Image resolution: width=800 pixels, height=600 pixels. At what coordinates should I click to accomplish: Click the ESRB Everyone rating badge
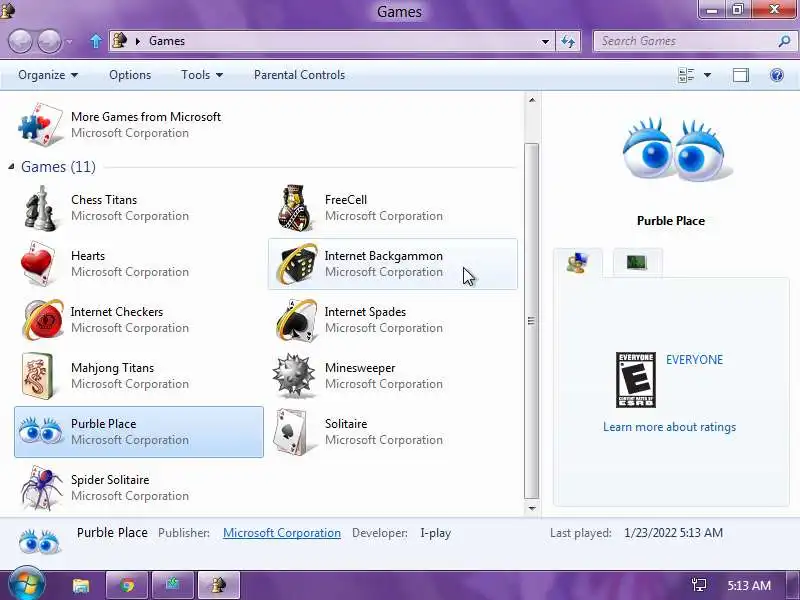tap(636, 380)
